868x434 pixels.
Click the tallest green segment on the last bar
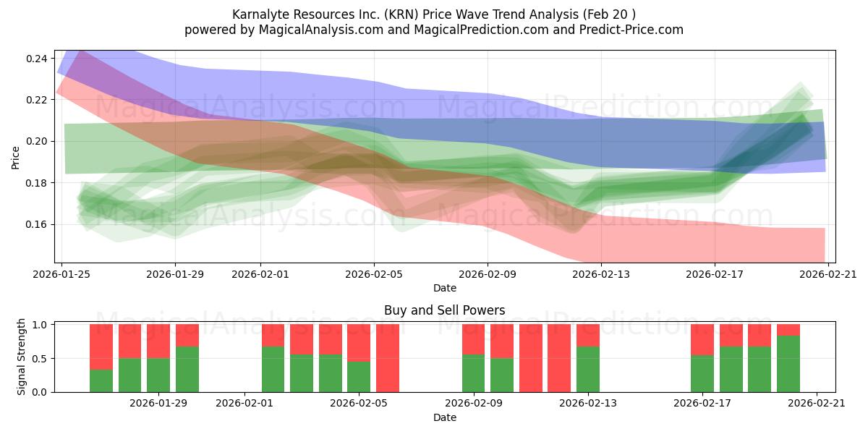point(788,364)
